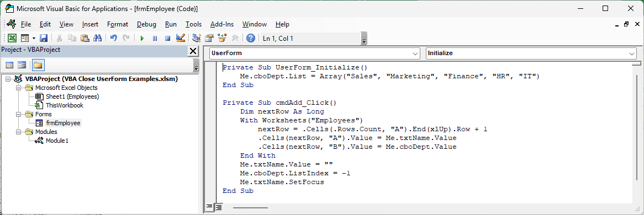Close the Project - VBAProject pane

pos(193,51)
